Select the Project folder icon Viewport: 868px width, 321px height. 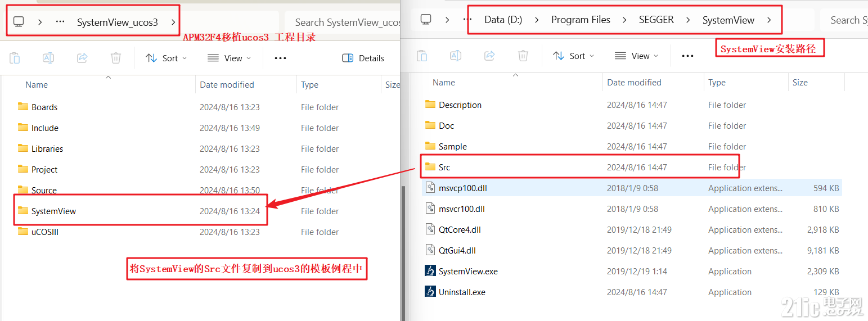click(x=23, y=169)
